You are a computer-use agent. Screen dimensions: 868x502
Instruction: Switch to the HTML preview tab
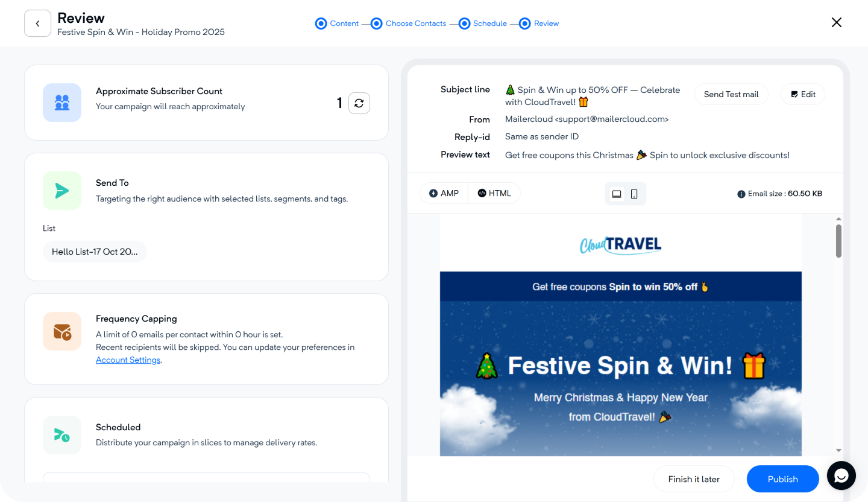point(494,194)
